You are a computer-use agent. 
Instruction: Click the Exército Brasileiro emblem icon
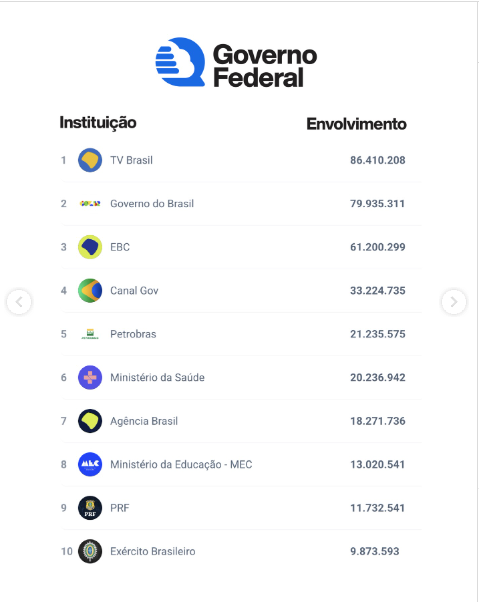tap(90, 551)
